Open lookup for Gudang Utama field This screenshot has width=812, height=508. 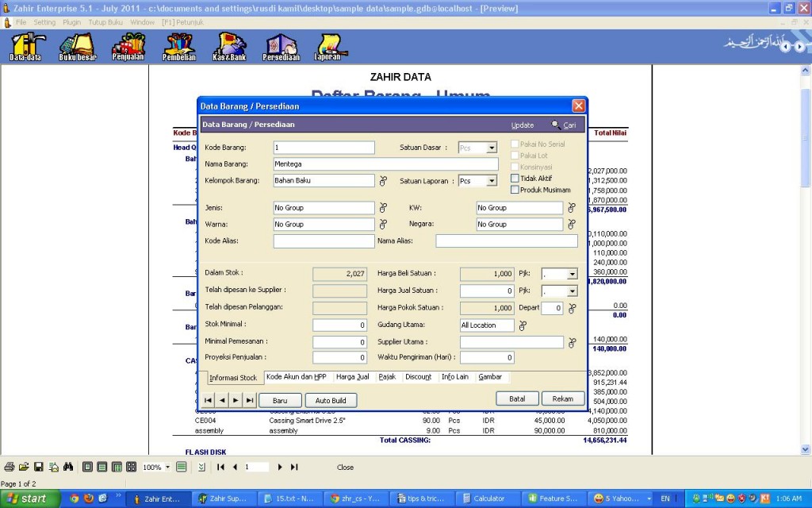point(523,325)
